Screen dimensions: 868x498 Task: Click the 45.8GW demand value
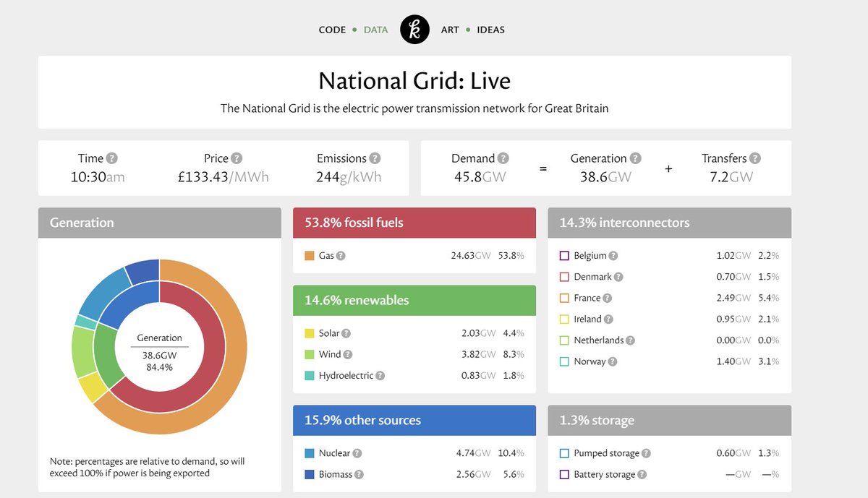pos(480,176)
